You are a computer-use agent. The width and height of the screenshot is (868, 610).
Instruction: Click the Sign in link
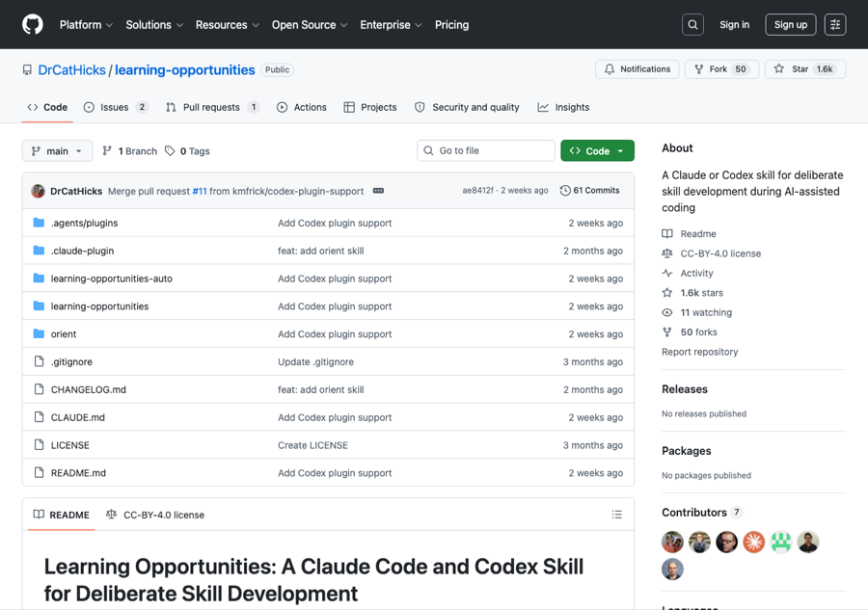(x=734, y=24)
